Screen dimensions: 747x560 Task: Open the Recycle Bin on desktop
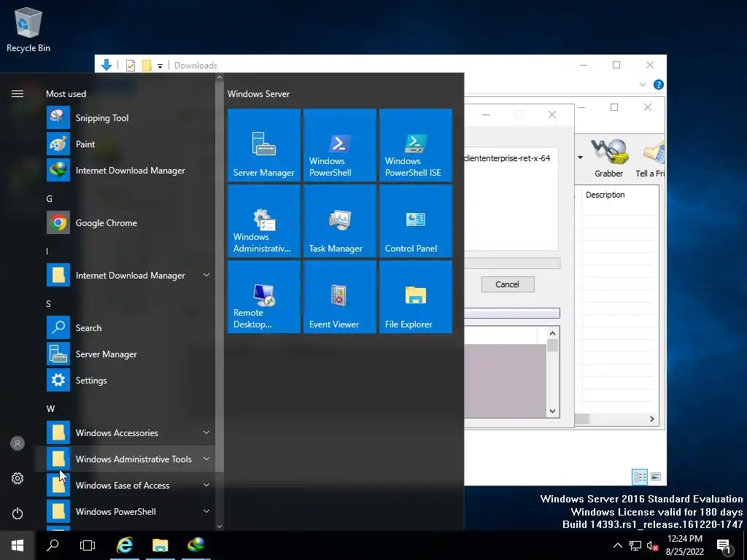tap(28, 29)
